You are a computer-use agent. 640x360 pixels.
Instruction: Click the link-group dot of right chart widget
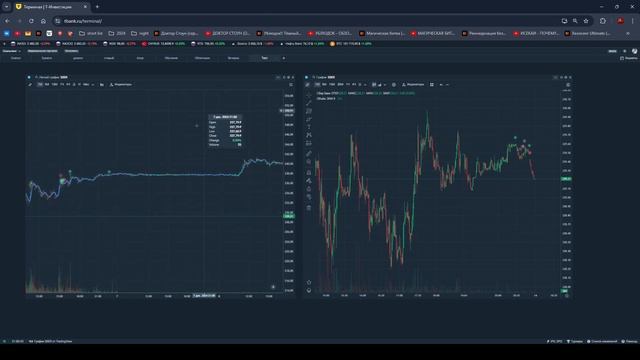click(x=307, y=77)
